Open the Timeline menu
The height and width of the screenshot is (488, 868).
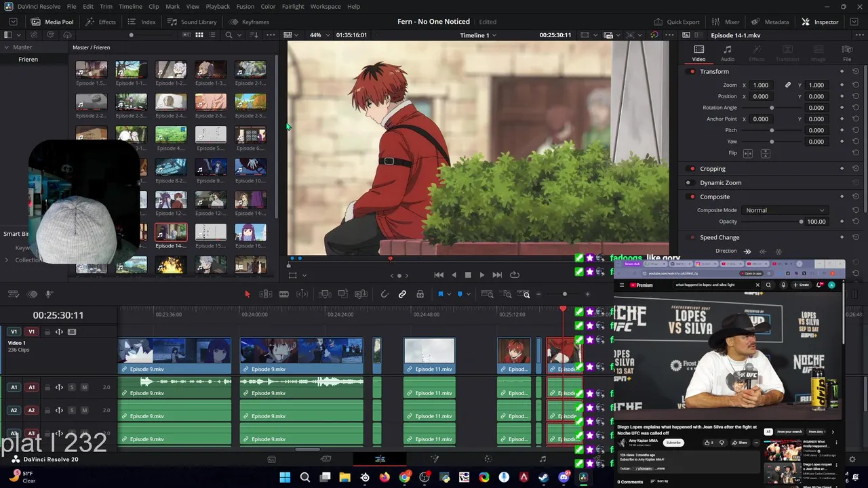click(130, 6)
